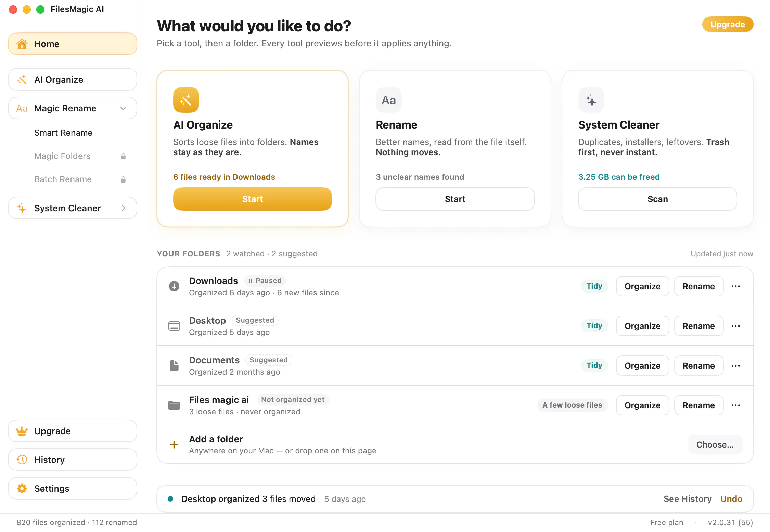The width and height of the screenshot is (770, 532).
Task: Click the Choose... button to add a folder
Action: click(715, 444)
